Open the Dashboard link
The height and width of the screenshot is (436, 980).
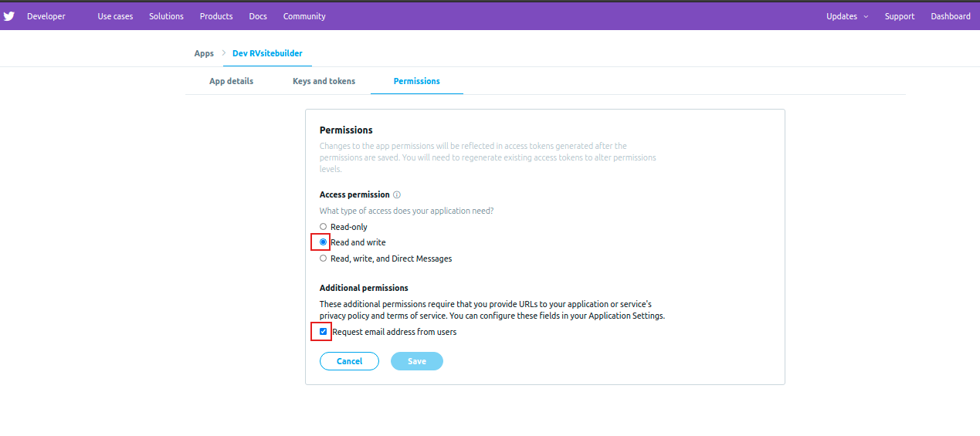click(x=951, y=16)
